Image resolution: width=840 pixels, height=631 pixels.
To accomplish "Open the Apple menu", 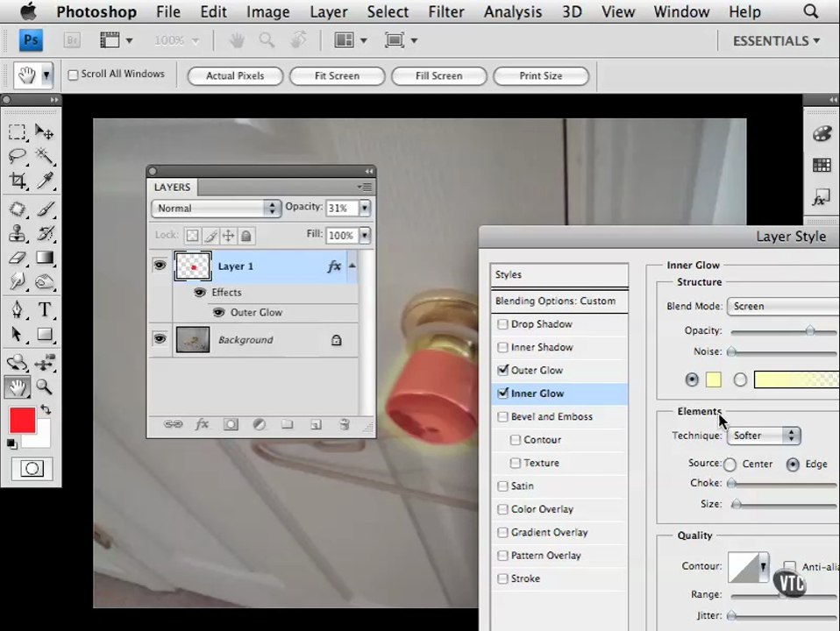I will pos(28,11).
